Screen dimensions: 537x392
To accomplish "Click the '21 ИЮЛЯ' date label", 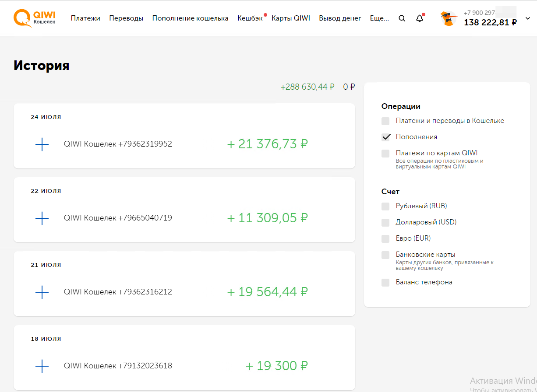I will 46,265.
